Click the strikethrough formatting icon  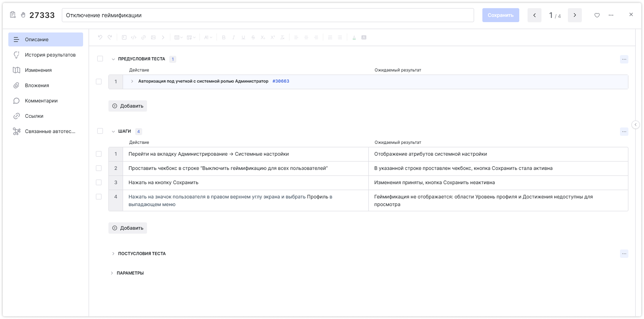tap(253, 37)
